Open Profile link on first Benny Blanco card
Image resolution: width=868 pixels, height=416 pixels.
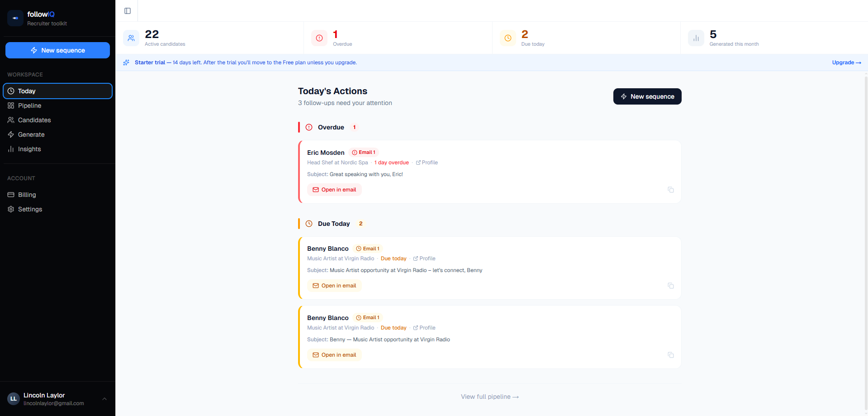(x=424, y=258)
